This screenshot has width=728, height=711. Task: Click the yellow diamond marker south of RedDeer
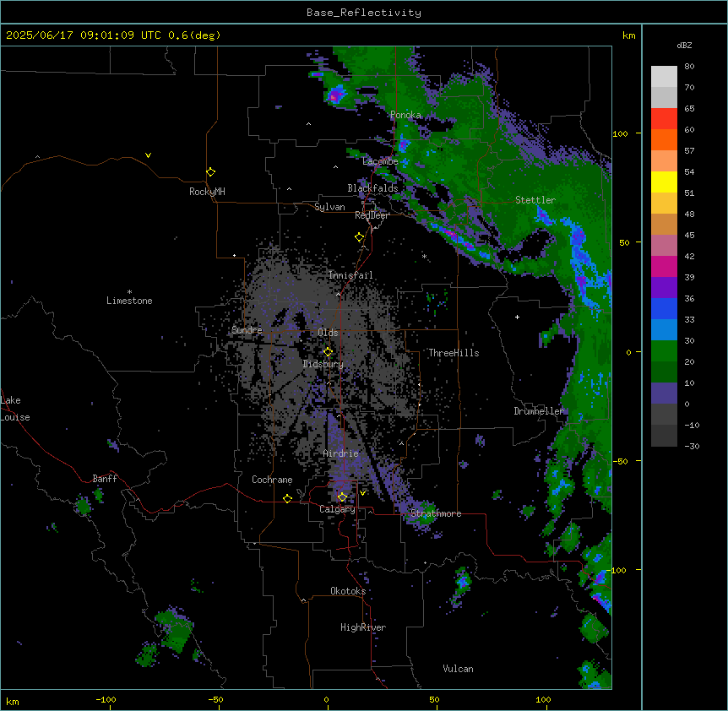[x=360, y=237]
